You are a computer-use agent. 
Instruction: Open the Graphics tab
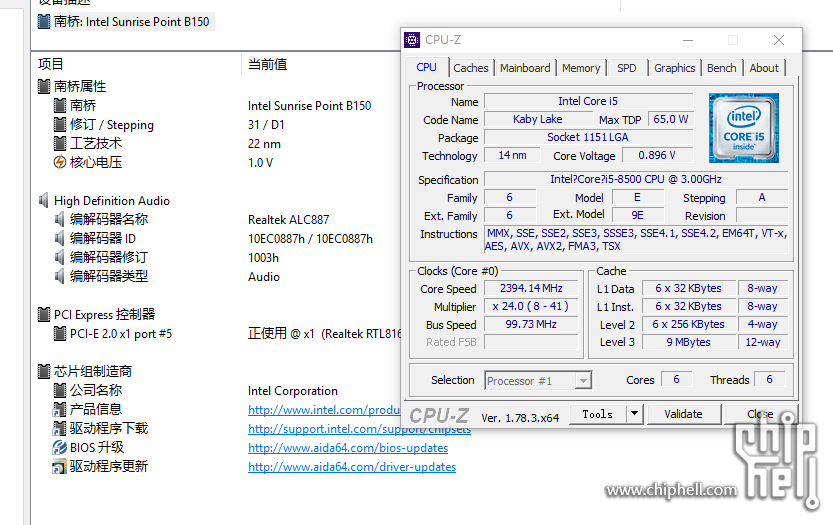tap(674, 68)
